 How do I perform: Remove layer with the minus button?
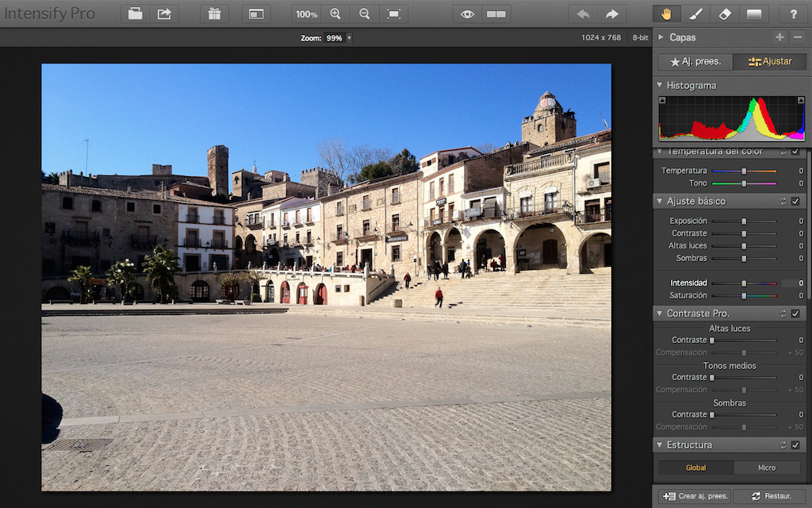(798, 37)
